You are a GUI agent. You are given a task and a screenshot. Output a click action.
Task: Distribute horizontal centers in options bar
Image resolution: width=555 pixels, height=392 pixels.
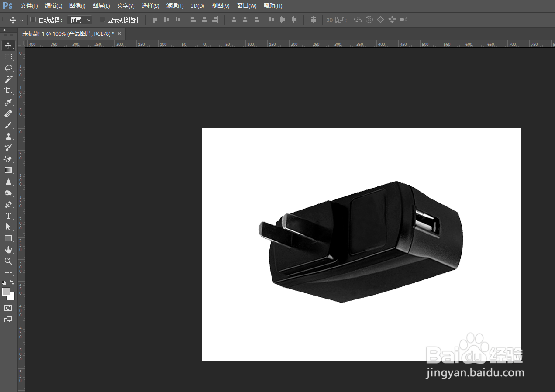[283, 20]
